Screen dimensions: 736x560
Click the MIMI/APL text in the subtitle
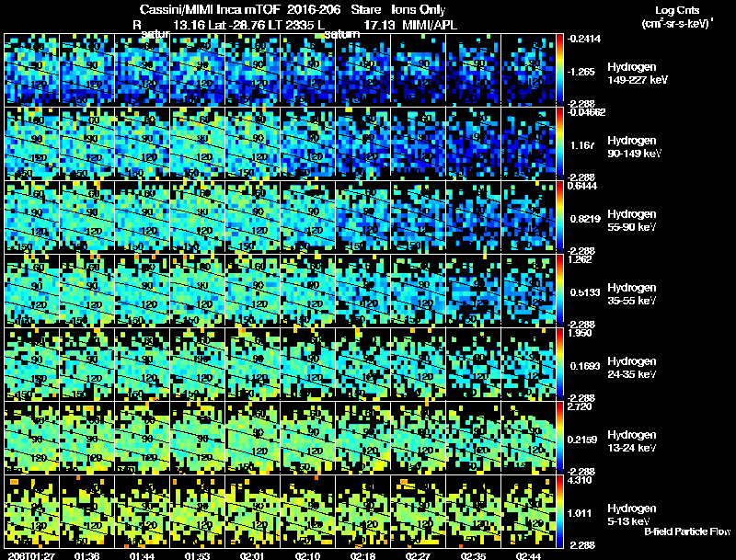click(430, 25)
